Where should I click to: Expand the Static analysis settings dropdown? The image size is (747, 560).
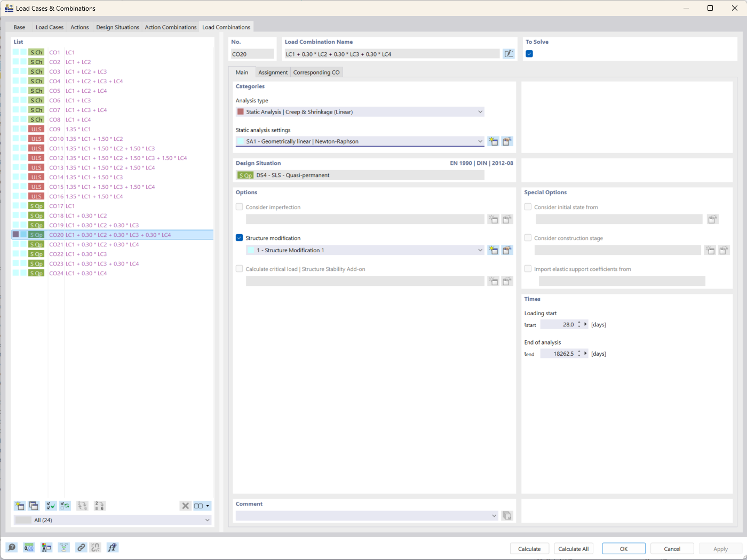tap(480, 141)
